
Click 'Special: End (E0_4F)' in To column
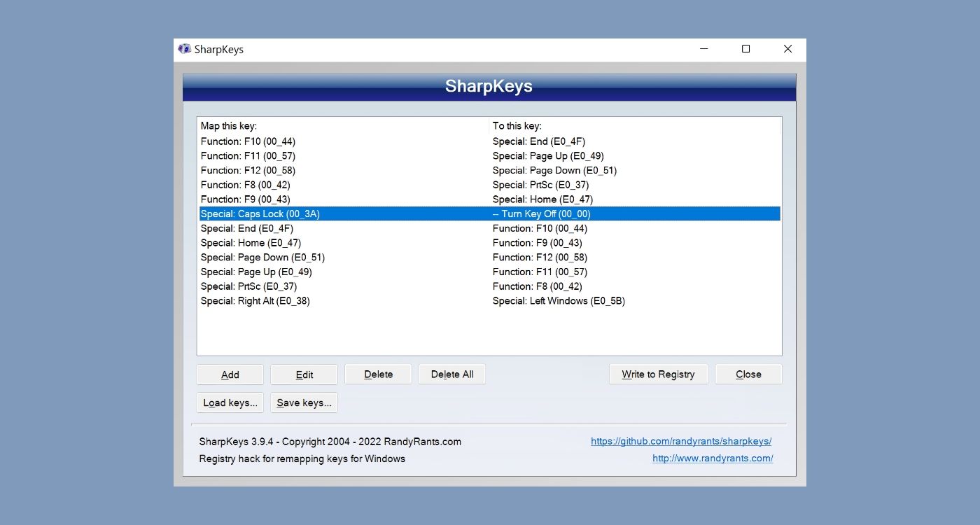(x=539, y=141)
